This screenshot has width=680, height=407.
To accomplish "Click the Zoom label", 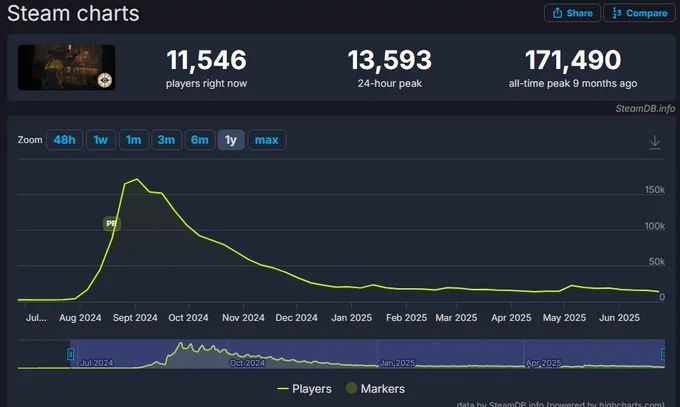I will coord(30,140).
